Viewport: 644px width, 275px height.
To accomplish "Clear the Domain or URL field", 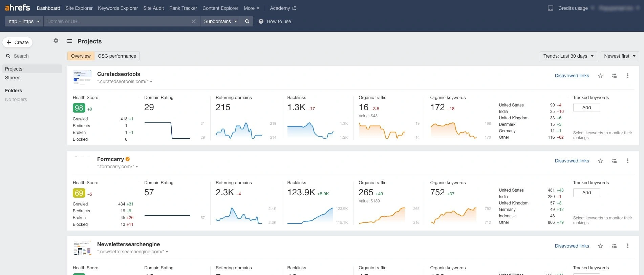I will (194, 21).
